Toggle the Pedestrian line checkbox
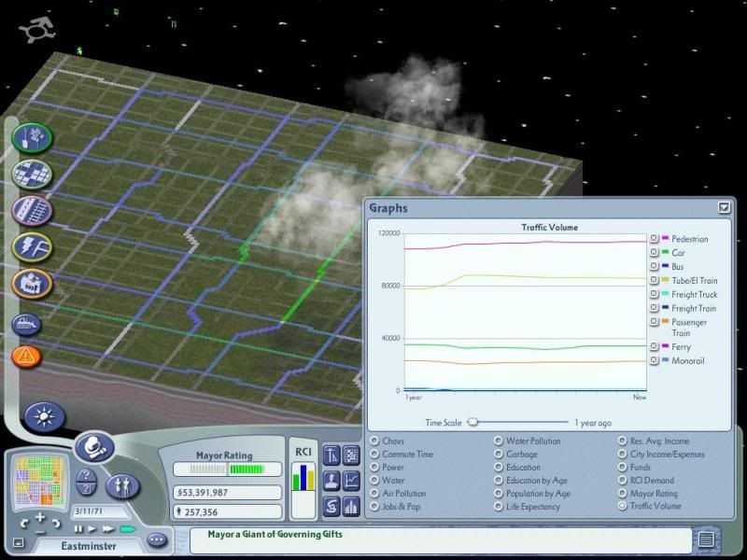Viewport: 747px width, 560px height. tap(655, 239)
